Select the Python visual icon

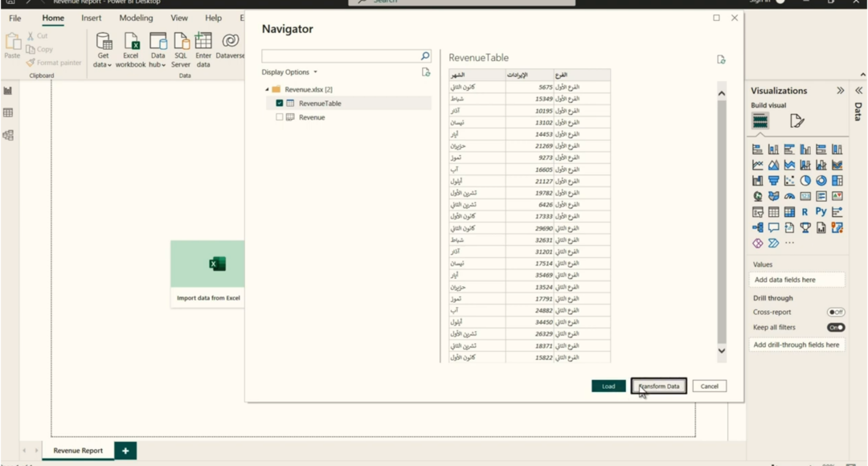(x=821, y=212)
